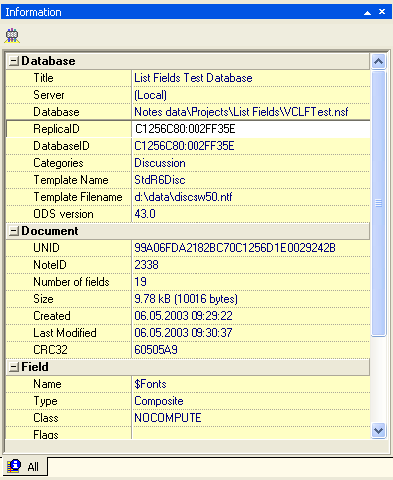393x480 pixels.
Task: Select the NoteID row label
Action: [50, 265]
